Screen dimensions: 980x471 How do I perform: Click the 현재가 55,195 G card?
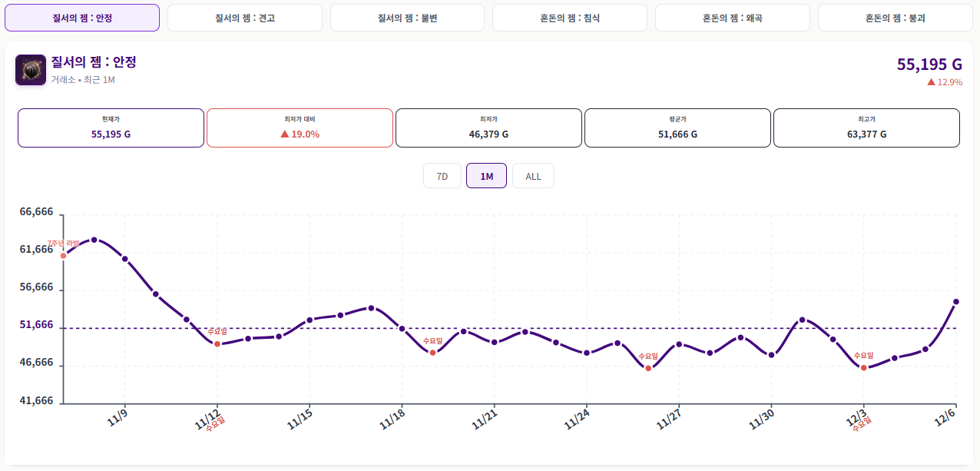pyautogui.click(x=111, y=128)
